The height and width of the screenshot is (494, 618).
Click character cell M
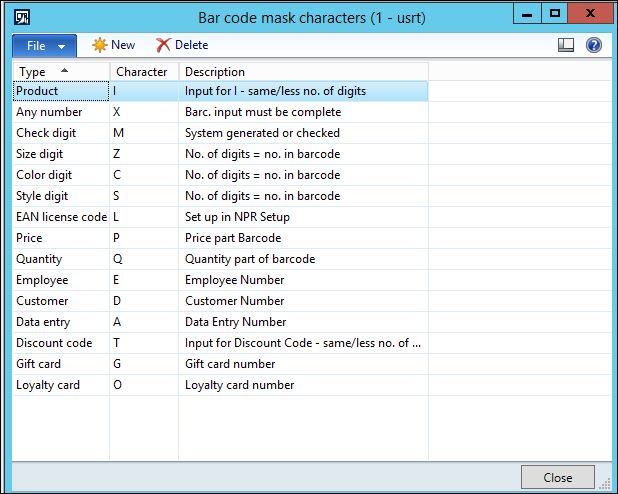click(x=144, y=133)
